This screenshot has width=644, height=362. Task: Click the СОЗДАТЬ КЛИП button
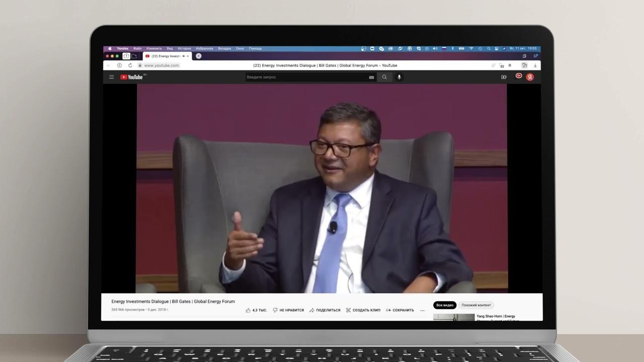pos(363,310)
